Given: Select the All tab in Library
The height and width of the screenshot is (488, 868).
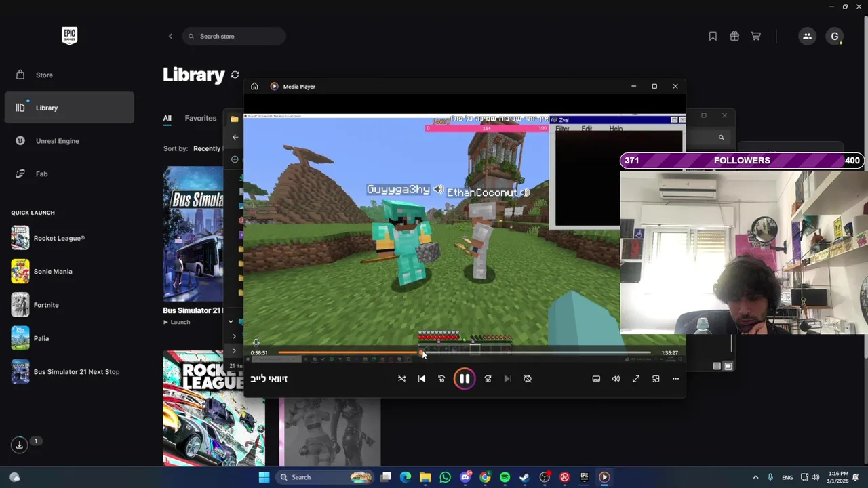Looking at the screenshot, I should [167, 118].
